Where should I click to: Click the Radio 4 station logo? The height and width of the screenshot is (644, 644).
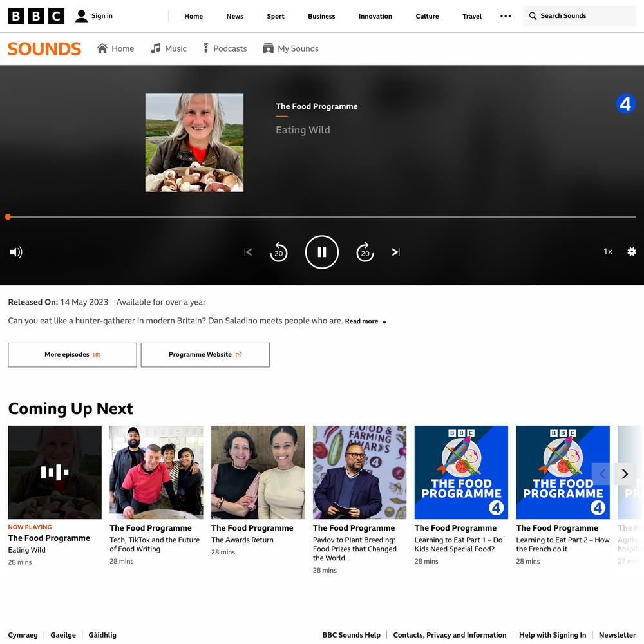point(625,104)
